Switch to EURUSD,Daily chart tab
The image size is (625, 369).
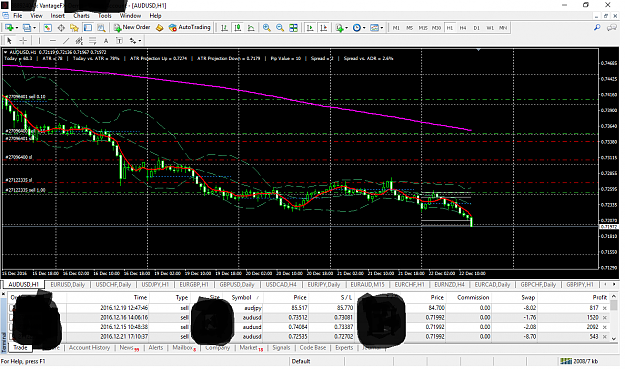coord(67,285)
